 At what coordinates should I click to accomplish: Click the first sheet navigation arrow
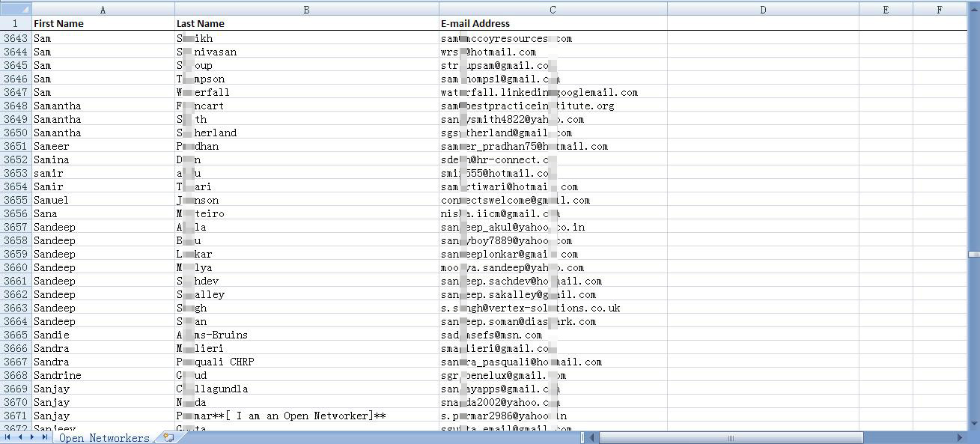[x=7, y=437]
